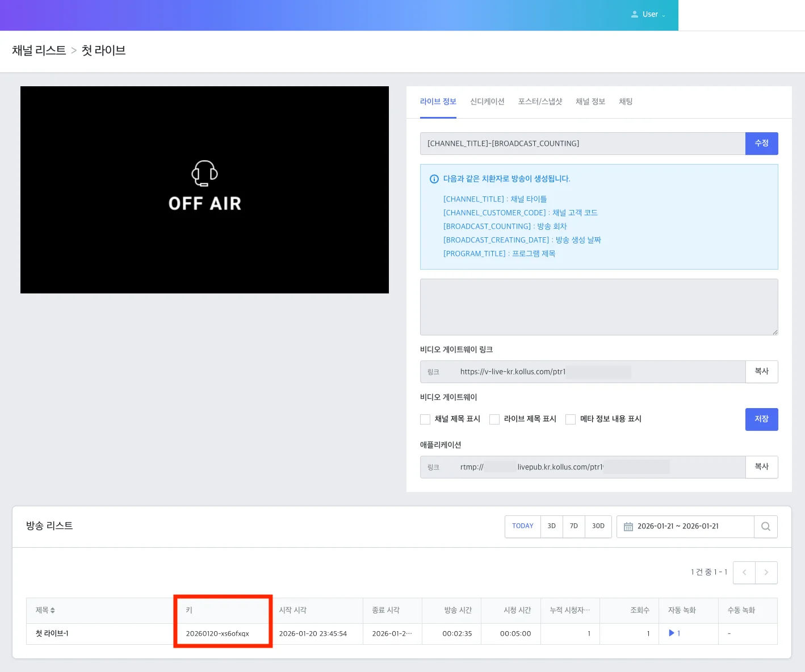Click the info circle icon in notice
This screenshot has width=805, height=672.
(434, 179)
